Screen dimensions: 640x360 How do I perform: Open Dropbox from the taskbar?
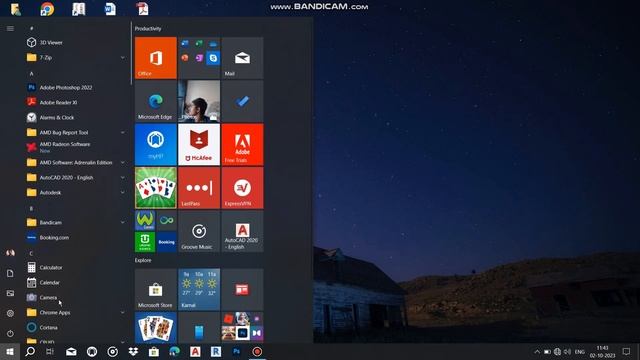(133, 351)
